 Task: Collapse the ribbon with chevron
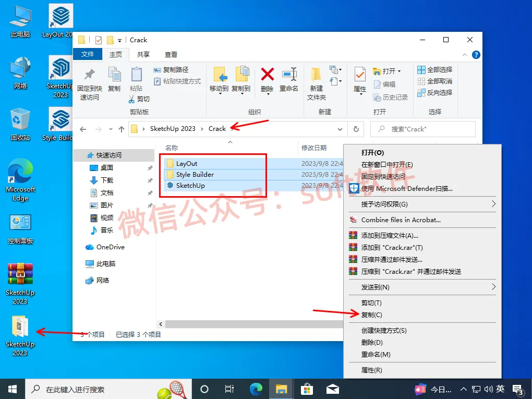[465, 55]
